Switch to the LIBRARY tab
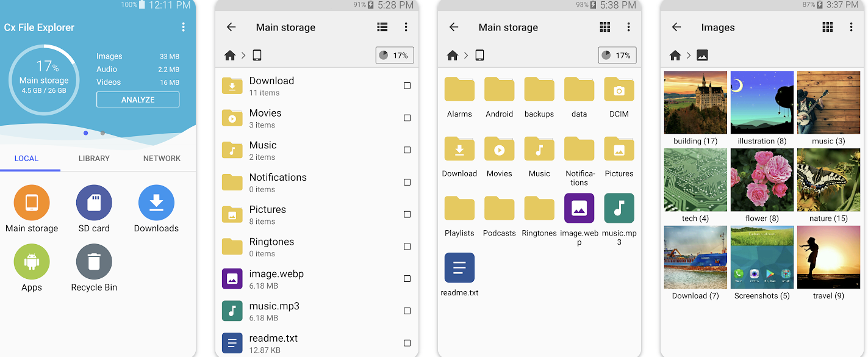Screen dimensions: 868x357 pos(94,158)
